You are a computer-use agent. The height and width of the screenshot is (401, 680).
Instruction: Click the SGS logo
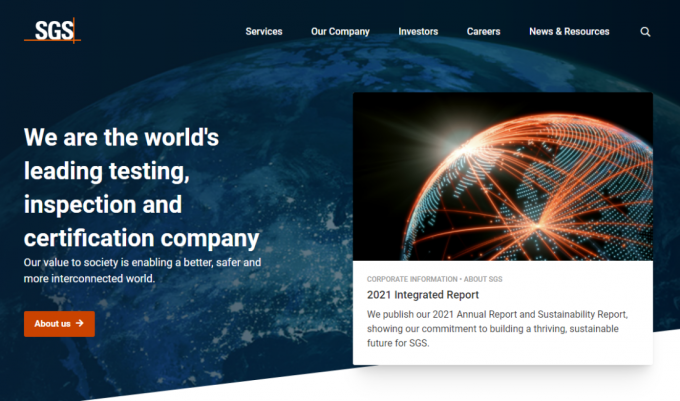tap(52, 31)
